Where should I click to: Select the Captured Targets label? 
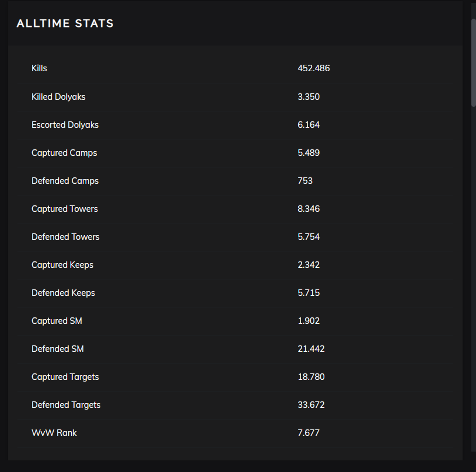coord(65,377)
